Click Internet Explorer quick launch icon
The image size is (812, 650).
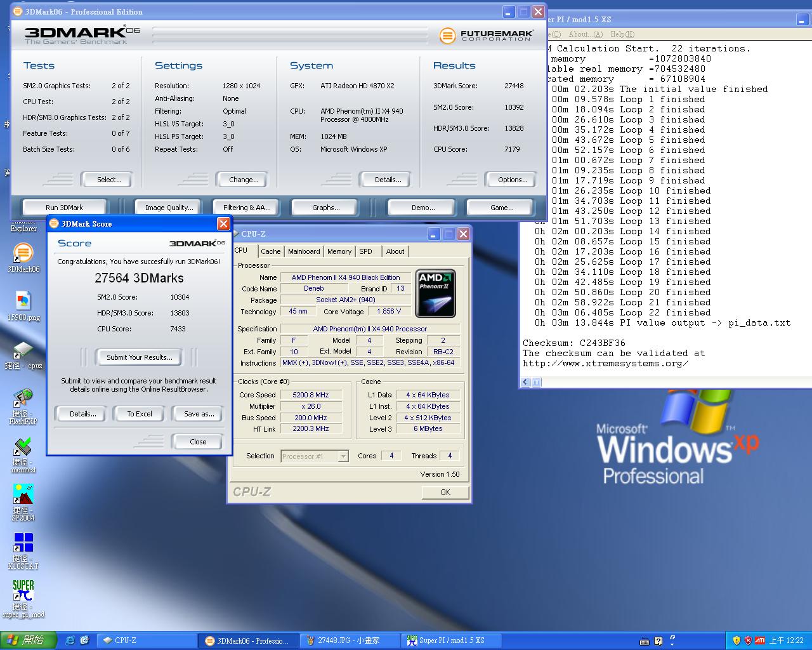(x=70, y=640)
